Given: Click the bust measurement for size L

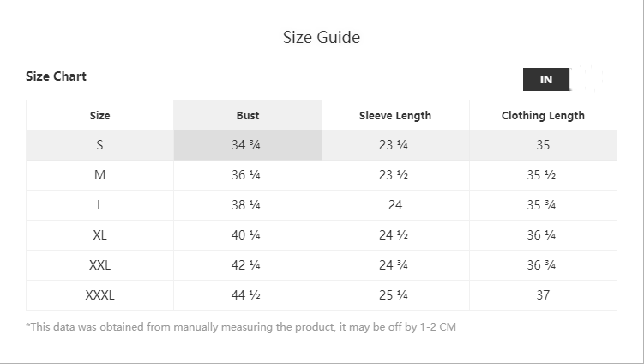Looking at the screenshot, I should tap(246, 205).
